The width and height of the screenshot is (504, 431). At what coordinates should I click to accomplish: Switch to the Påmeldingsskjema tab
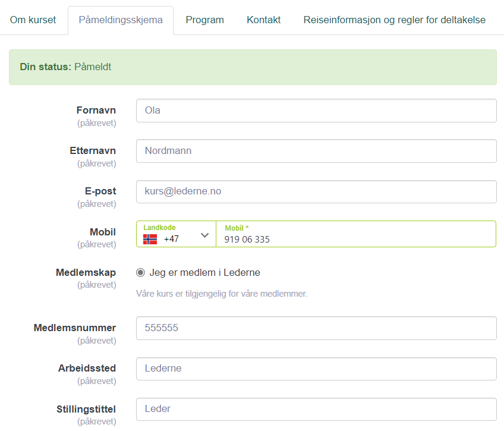pyautogui.click(x=121, y=20)
